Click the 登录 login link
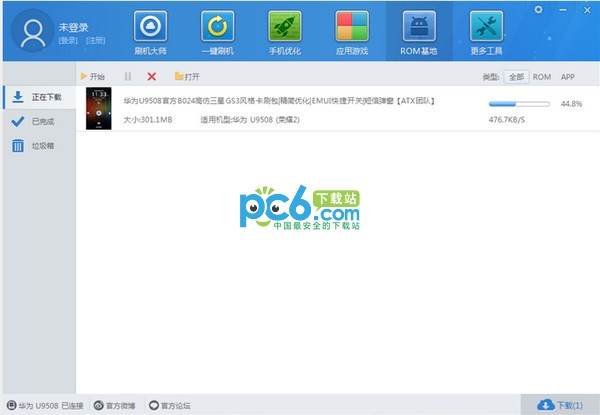The height and width of the screenshot is (415, 600). [68, 41]
